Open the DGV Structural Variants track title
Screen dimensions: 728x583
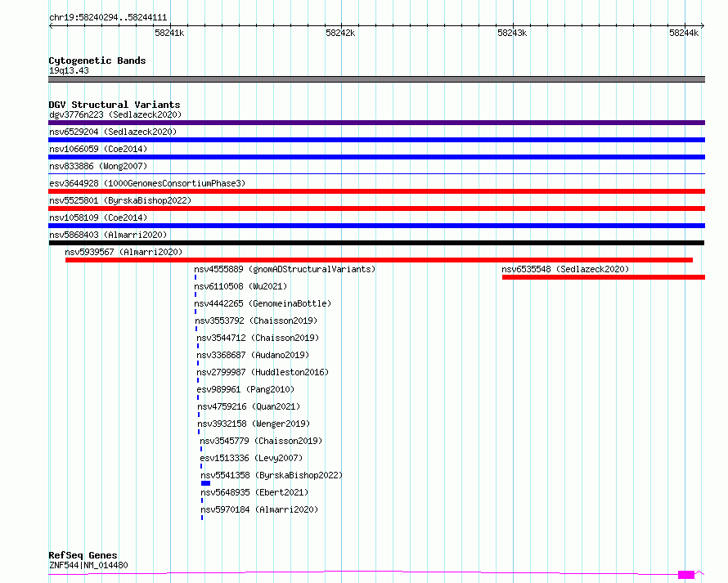pos(115,105)
